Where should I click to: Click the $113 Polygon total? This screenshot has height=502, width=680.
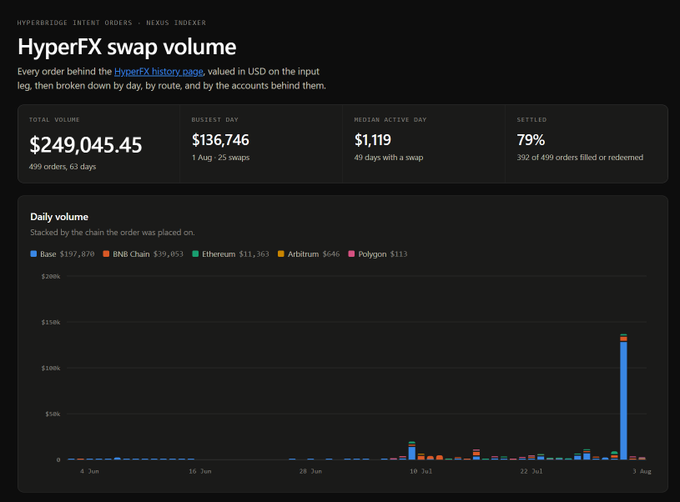399,254
